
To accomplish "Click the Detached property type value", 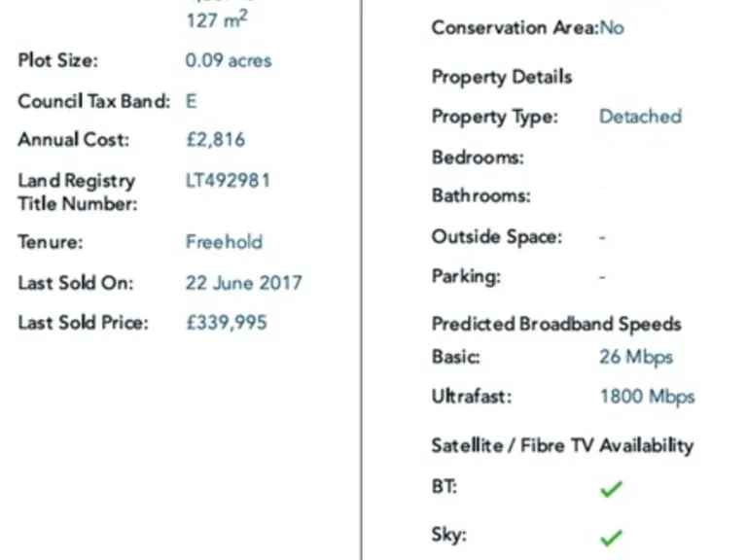I will coord(640,117).
